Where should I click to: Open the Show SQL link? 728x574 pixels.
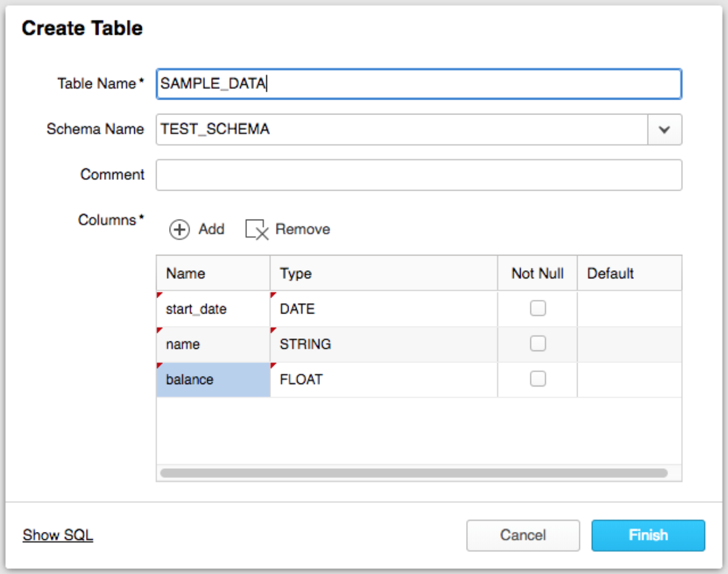coord(58,535)
